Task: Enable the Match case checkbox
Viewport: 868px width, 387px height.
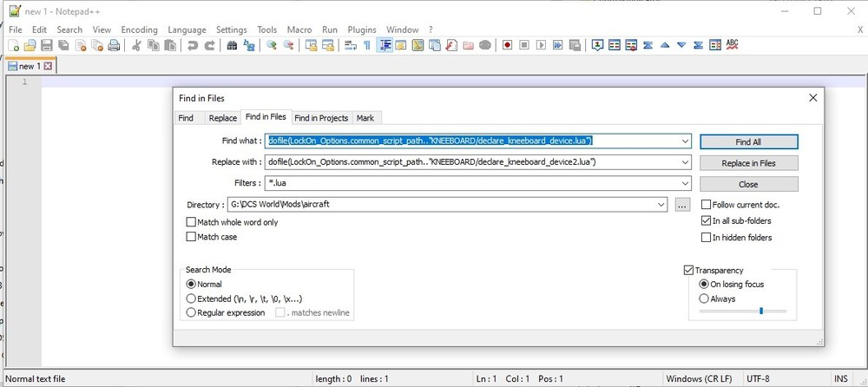Action: click(191, 237)
